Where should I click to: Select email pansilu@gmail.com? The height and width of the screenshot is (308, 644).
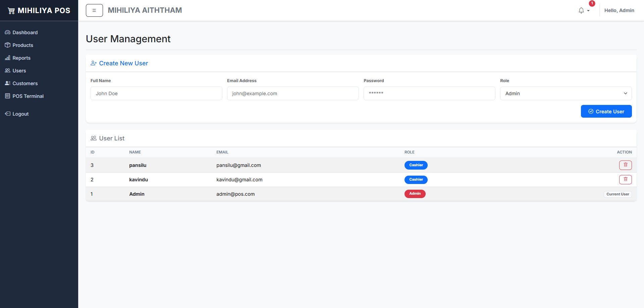click(239, 165)
